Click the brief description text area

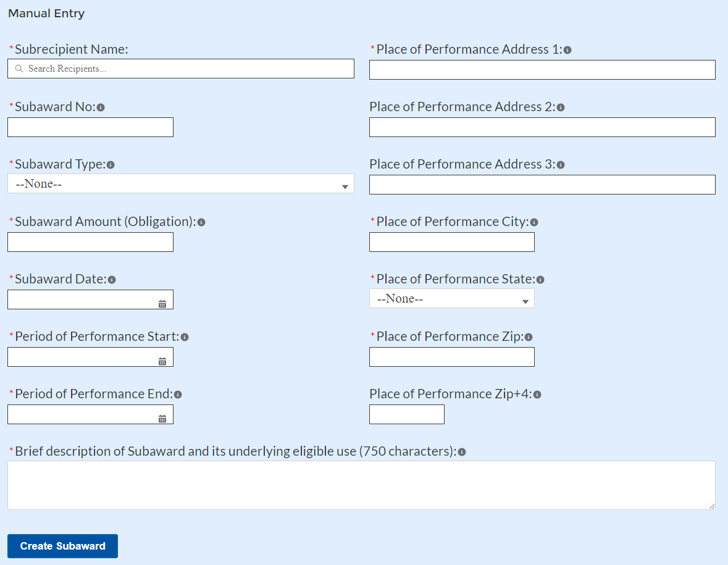361,485
